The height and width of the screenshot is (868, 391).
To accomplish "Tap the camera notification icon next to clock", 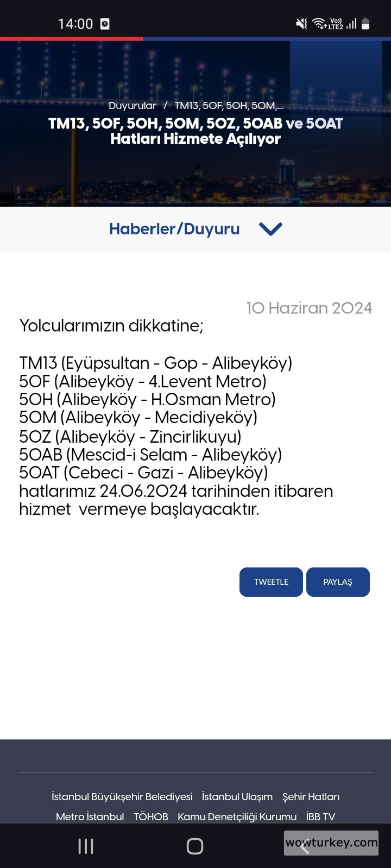I will click(104, 24).
